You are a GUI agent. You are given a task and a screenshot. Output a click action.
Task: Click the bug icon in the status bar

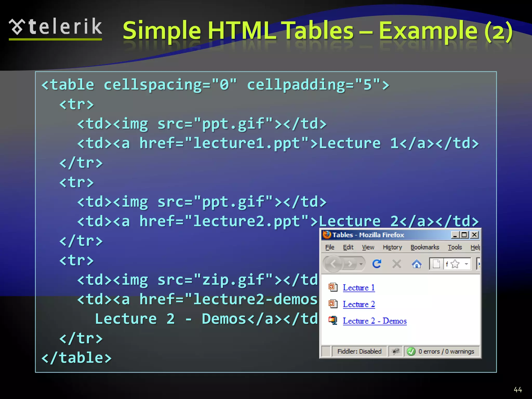click(x=396, y=351)
